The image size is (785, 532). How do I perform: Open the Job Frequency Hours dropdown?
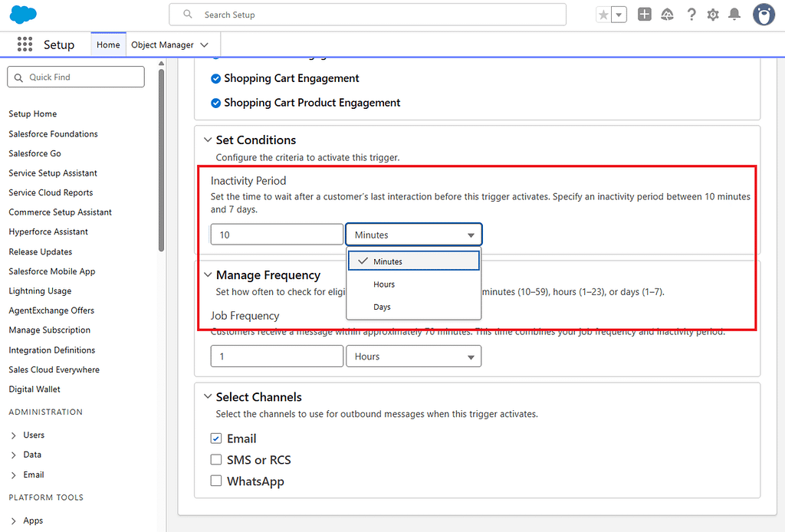tap(413, 356)
